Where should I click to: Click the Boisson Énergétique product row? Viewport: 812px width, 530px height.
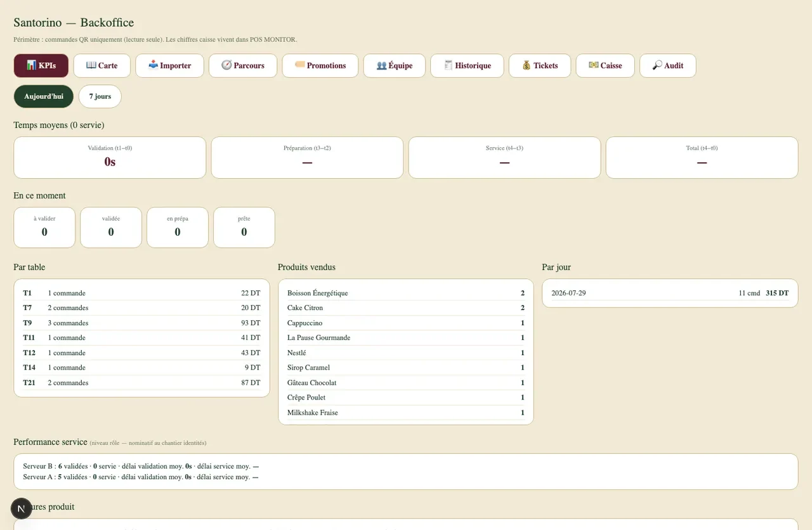[406, 293]
